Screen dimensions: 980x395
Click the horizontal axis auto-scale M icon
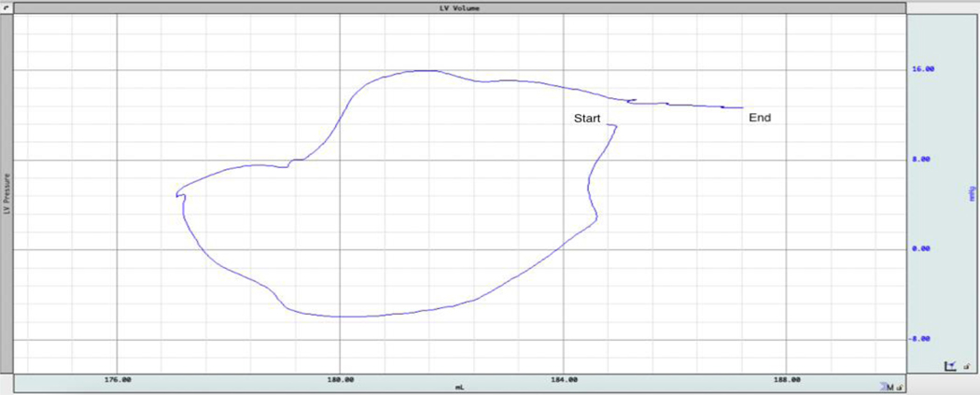pyautogui.click(x=886, y=388)
